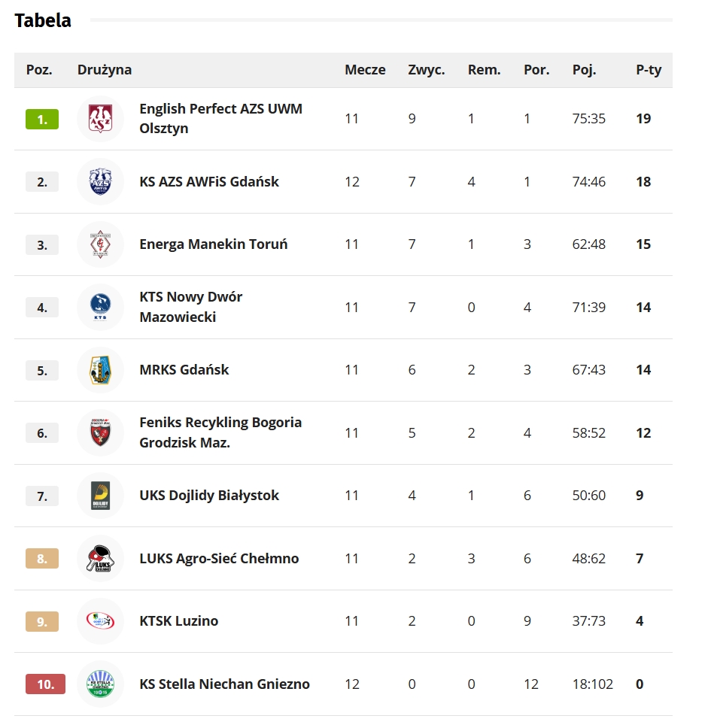Open KS AZS AWFiS Gdańsk team page

[x=209, y=182]
